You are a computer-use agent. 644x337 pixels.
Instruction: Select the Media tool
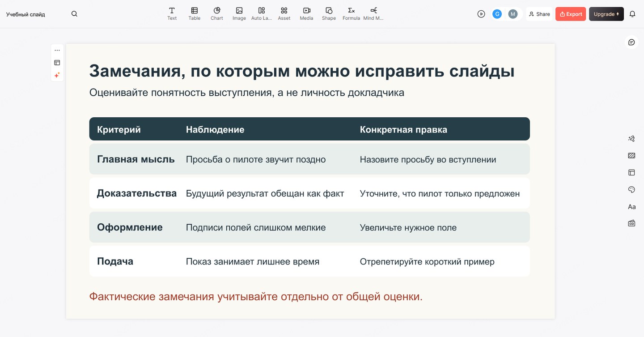click(306, 14)
